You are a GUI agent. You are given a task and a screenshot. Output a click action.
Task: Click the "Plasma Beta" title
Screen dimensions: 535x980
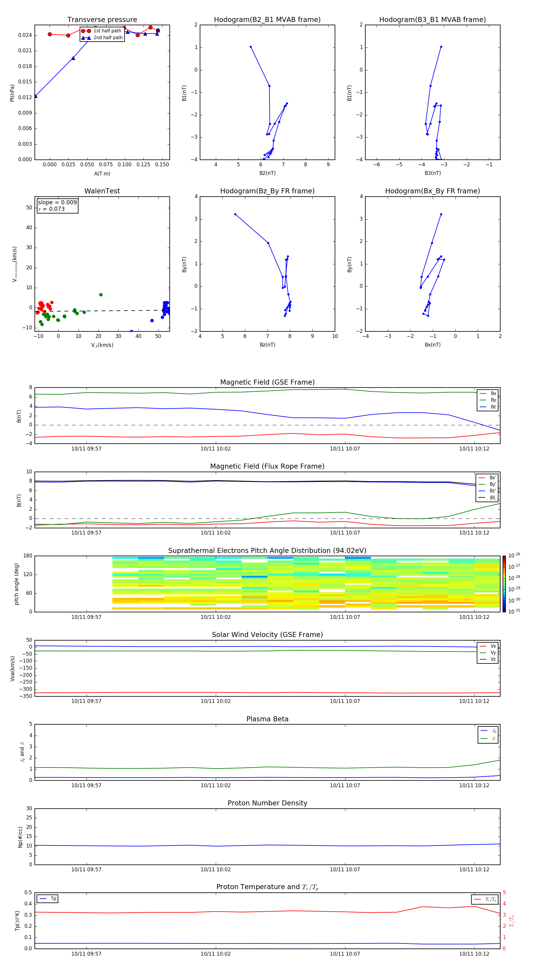pyautogui.click(x=267, y=719)
